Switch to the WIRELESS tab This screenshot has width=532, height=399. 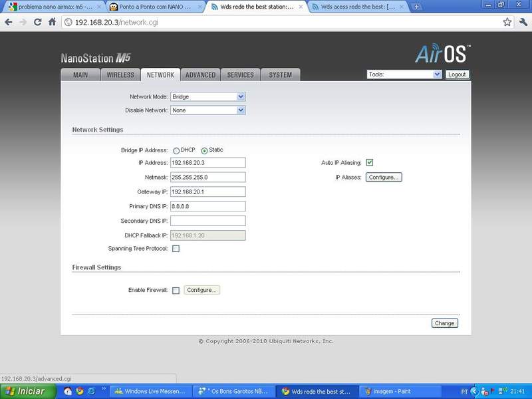(120, 74)
